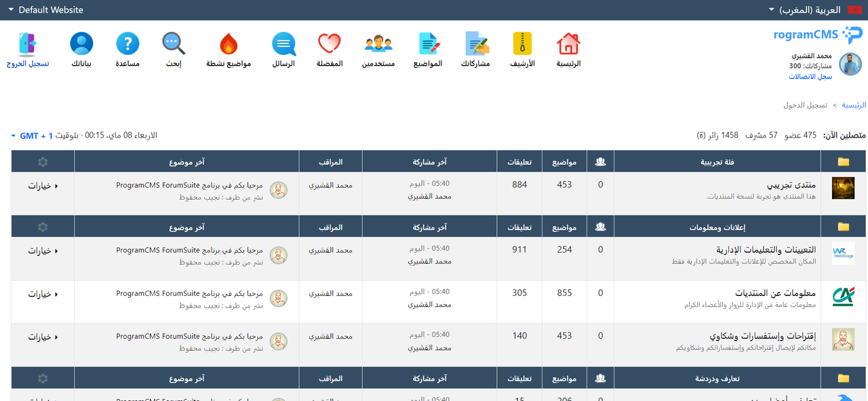Screen dimensions: 868x401
Task: Click فئة تجريبية category header
Action: click(x=717, y=162)
